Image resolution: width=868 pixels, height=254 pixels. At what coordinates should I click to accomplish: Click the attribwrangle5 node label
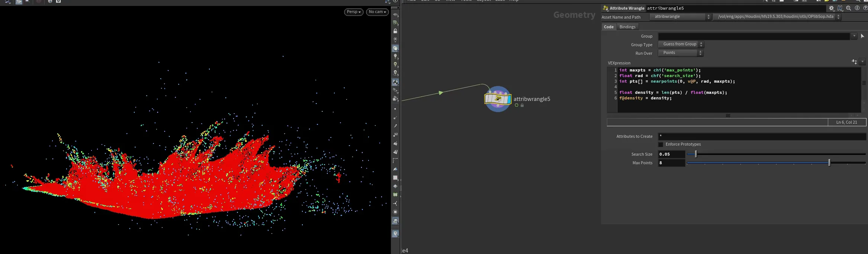tap(532, 99)
